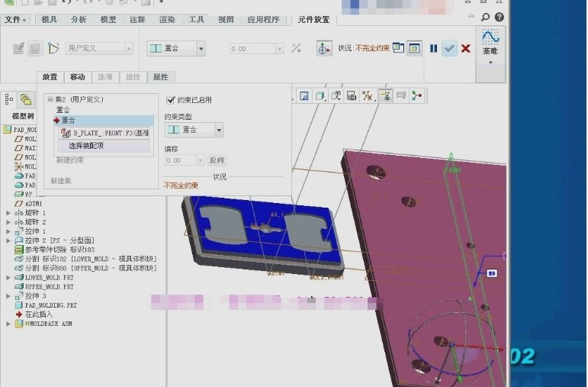Uncheck 约束已启用 checkbox
The image size is (588, 387).
[170, 100]
